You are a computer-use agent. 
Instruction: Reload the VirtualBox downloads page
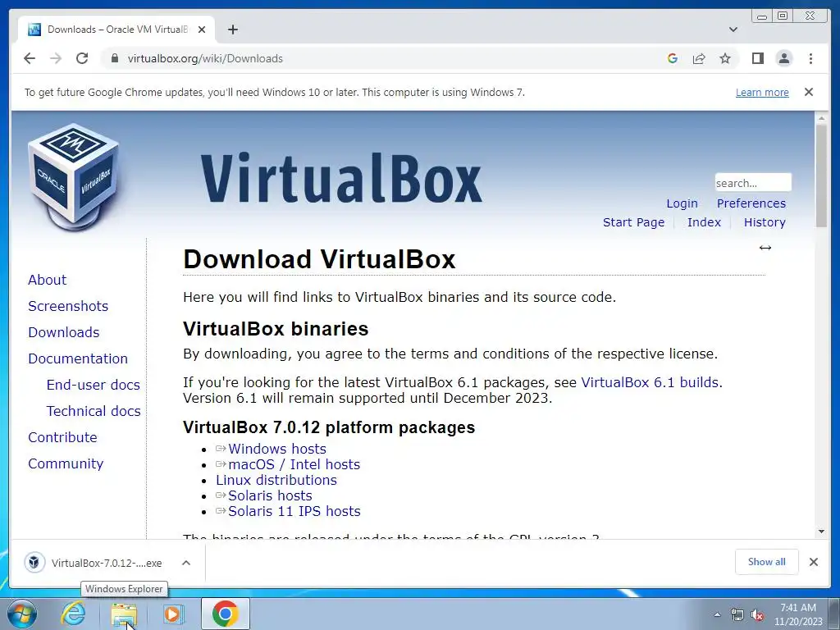pos(82,58)
